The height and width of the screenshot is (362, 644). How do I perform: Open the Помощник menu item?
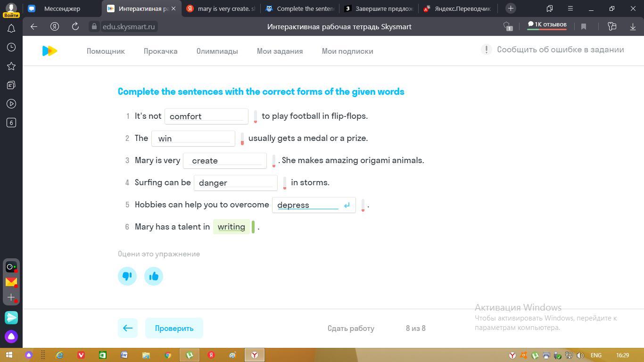tap(106, 51)
